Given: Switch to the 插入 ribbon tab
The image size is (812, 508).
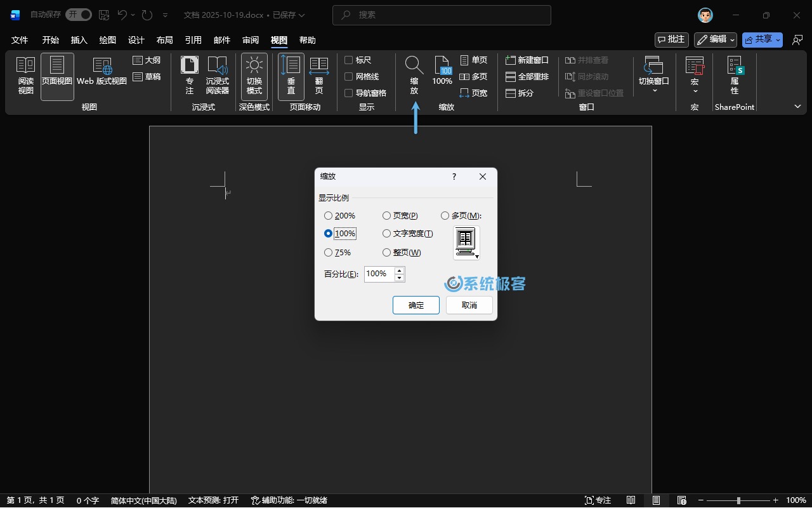Looking at the screenshot, I should [x=79, y=40].
